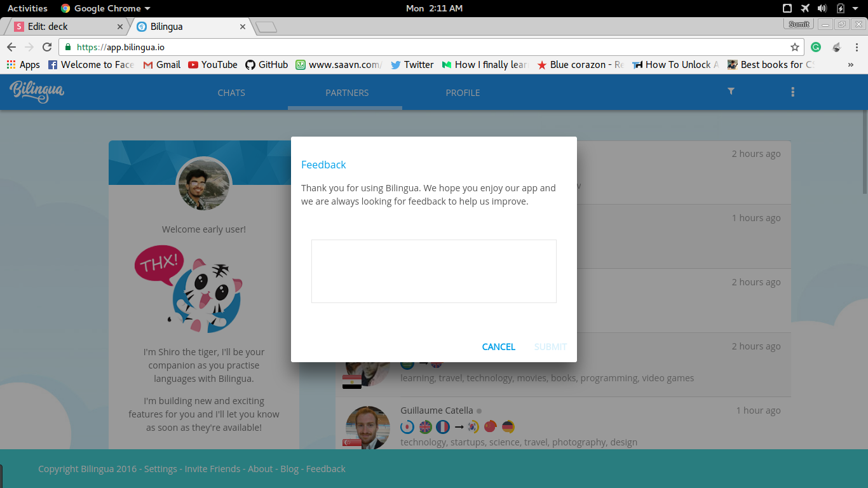
Task: Open Guillaume Catella's partner avatar
Action: [368, 428]
